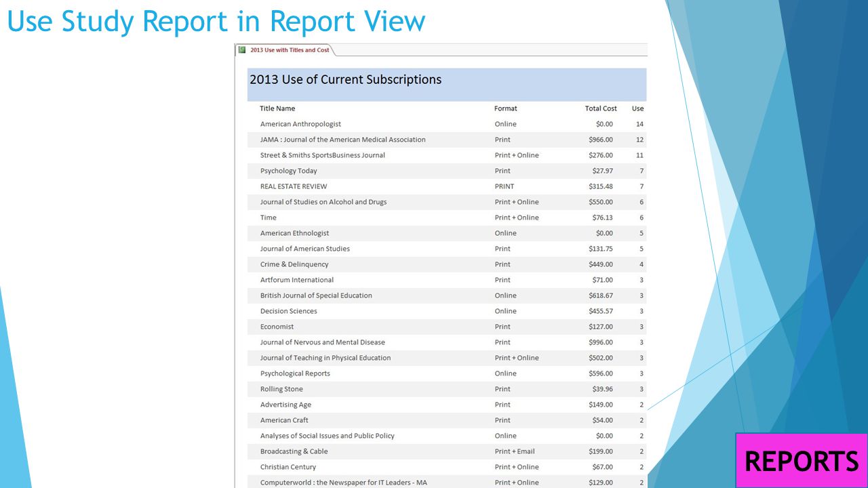Click the $449.00 cost for Crime & Delinquency
The image size is (868, 488).
[601, 264]
